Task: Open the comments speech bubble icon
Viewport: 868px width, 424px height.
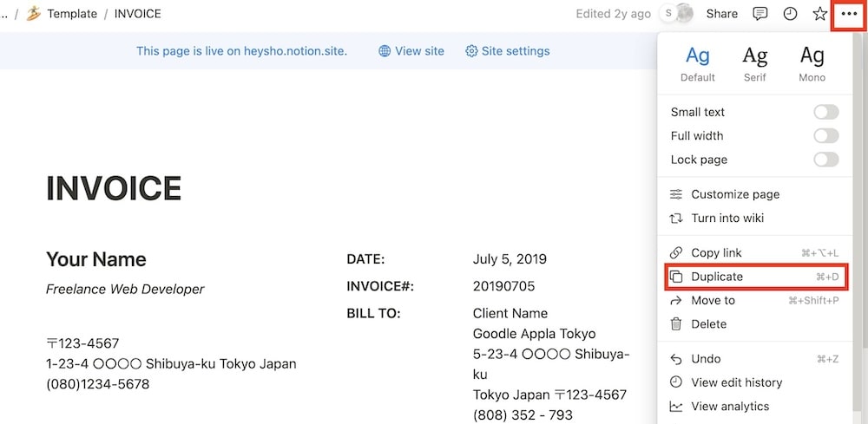Action: pos(760,14)
